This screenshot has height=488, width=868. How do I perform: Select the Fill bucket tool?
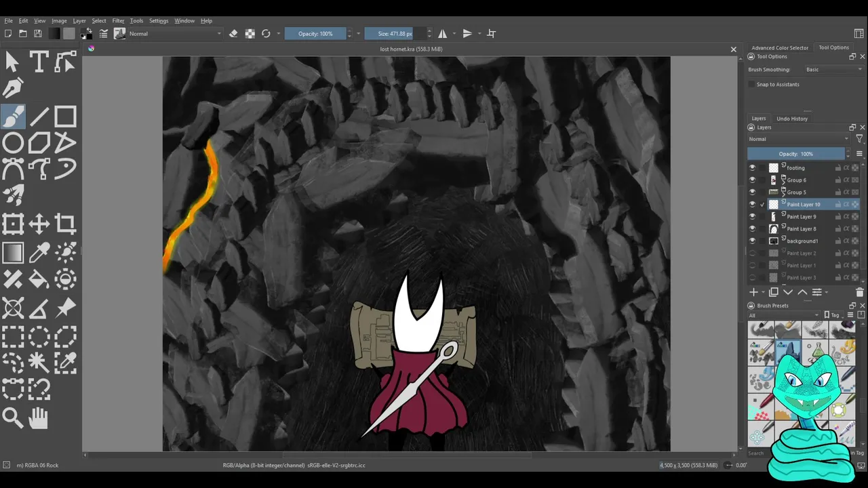tap(39, 279)
